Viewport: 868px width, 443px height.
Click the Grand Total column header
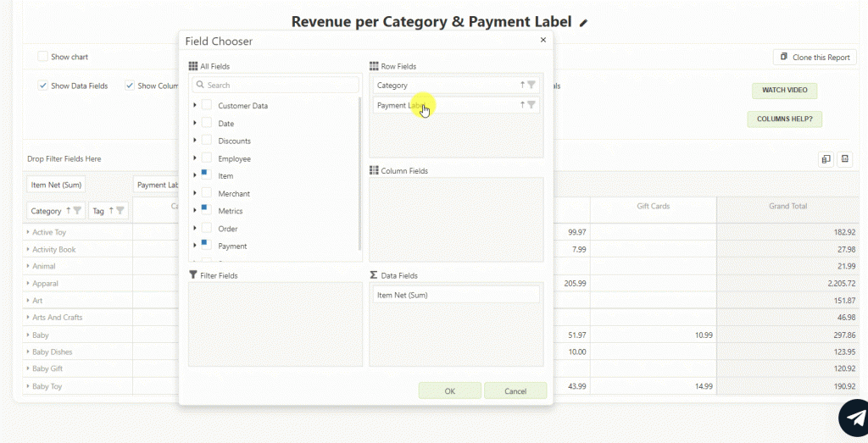[x=787, y=206]
